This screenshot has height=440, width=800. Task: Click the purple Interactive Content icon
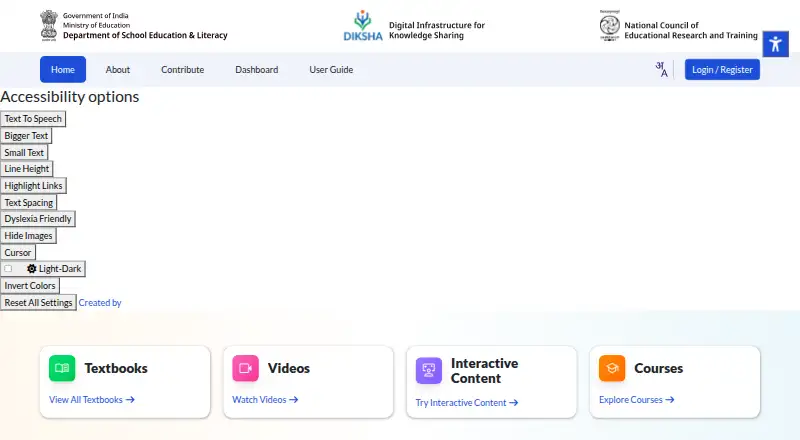coord(429,371)
